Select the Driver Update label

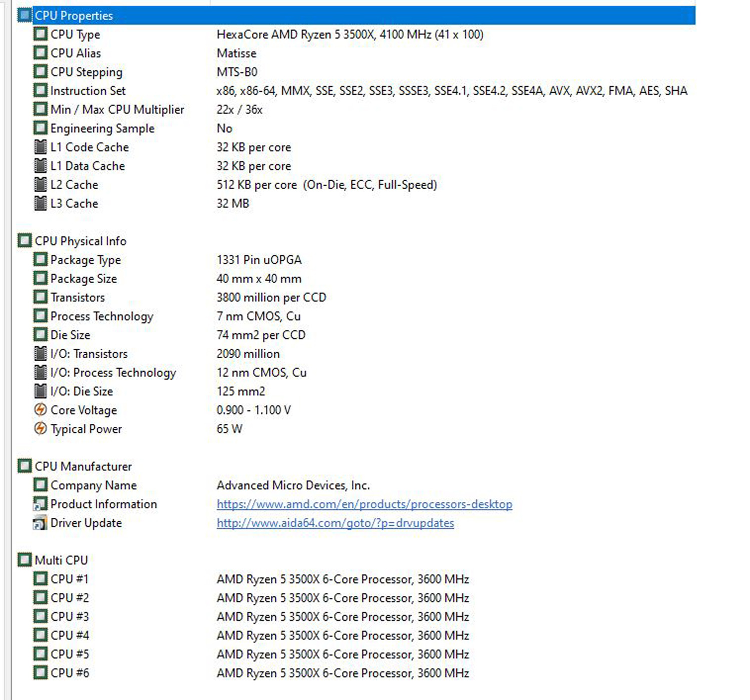coord(86,523)
